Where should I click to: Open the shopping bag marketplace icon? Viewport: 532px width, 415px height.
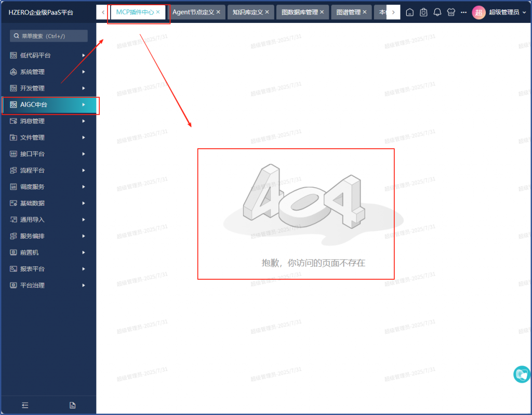click(423, 12)
